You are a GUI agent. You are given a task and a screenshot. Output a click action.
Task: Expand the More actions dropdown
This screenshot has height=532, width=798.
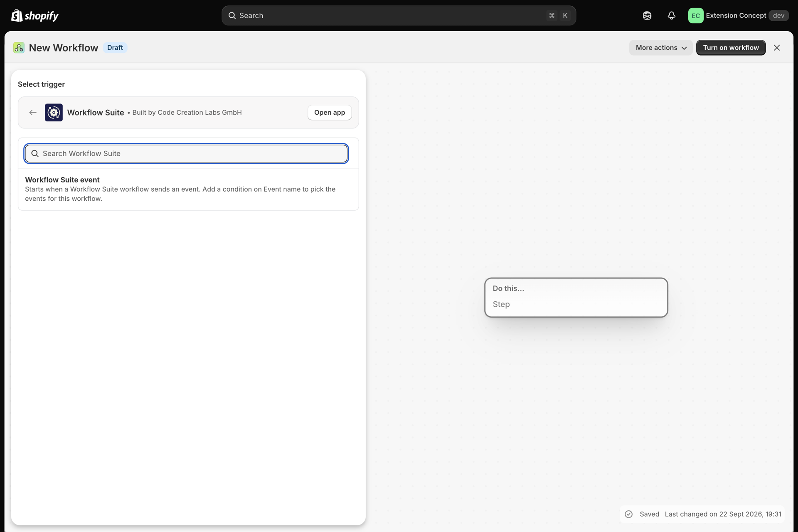tap(661, 48)
